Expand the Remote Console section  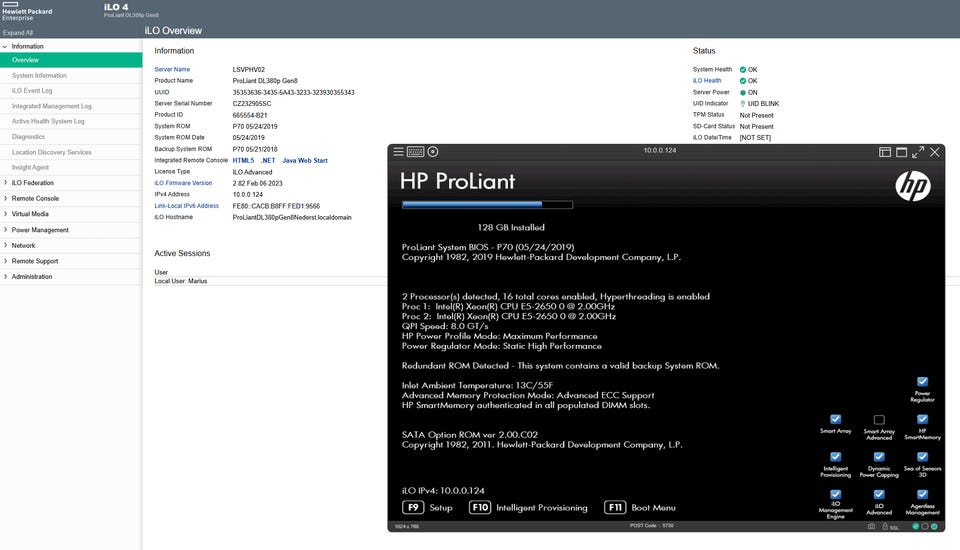point(5,198)
